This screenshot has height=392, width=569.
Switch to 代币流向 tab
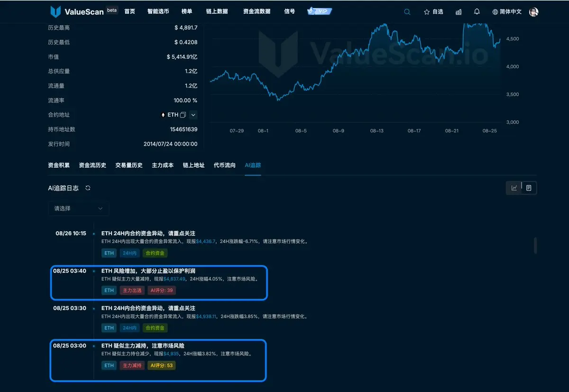[x=225, y=165]
